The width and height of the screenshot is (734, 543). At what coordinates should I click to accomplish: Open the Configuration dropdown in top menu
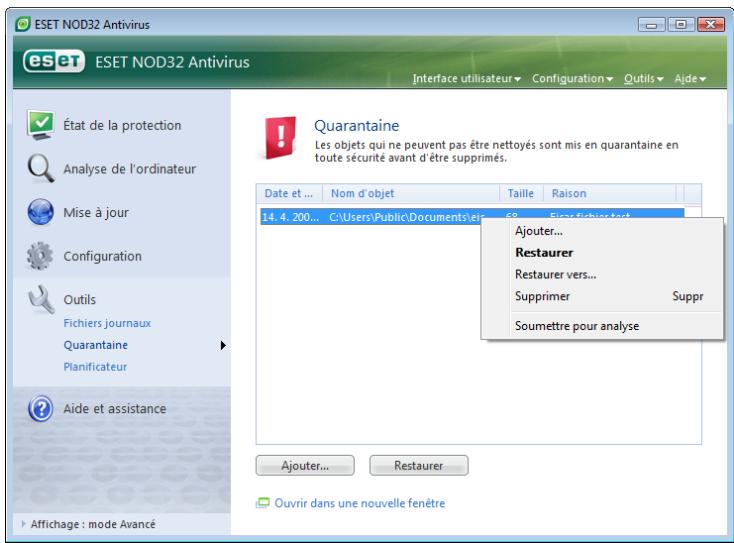(572, 79)
